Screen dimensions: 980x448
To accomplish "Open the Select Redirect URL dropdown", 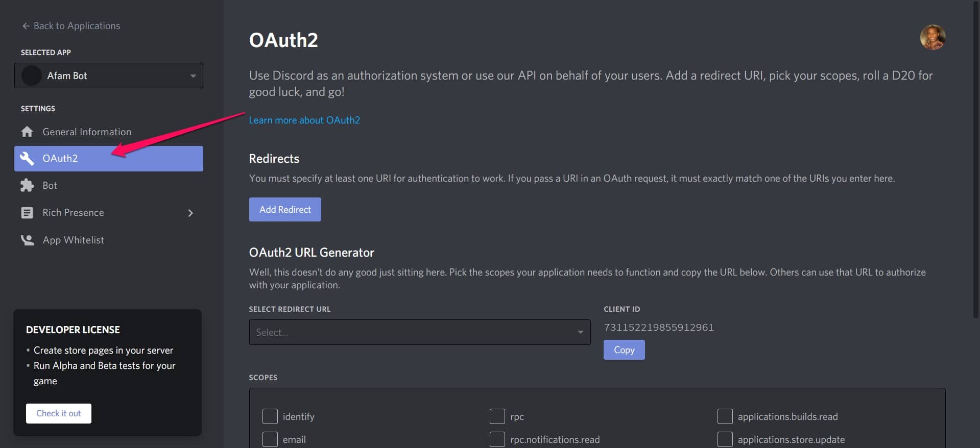I will click(420, 332).
